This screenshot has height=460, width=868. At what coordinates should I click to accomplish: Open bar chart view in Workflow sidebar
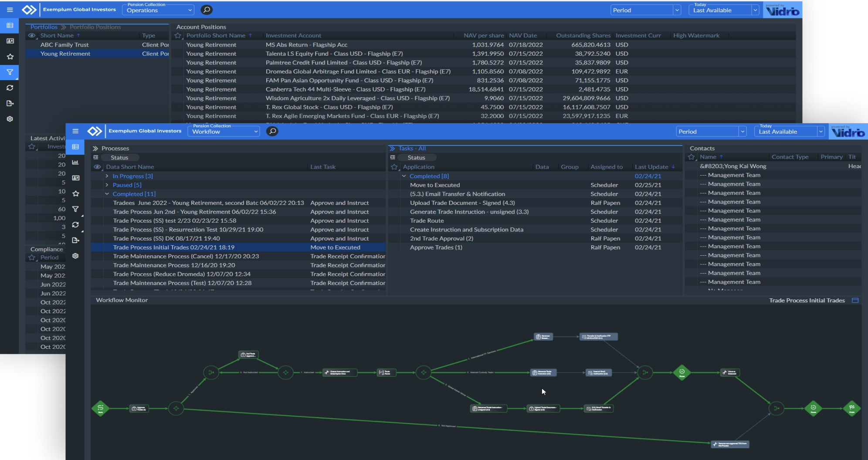coord(75,162)
